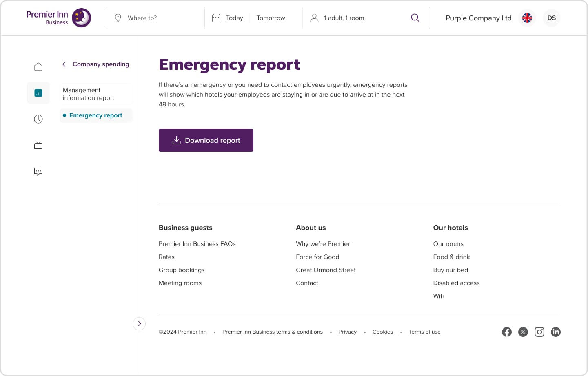Expand the sidebar with arrow button
The width and height of the screenshot is (588, 376).
139,324
